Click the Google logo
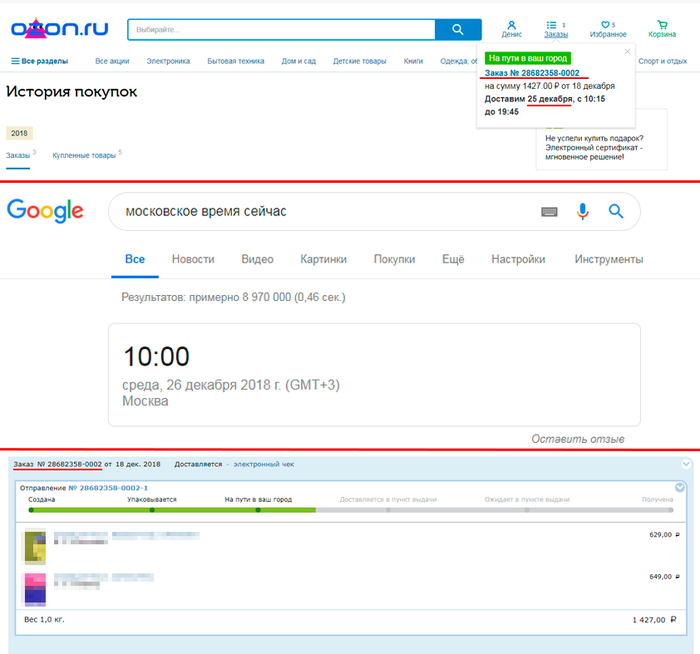The width and height of the screenshot is (700, 654). tap(45, 211)
